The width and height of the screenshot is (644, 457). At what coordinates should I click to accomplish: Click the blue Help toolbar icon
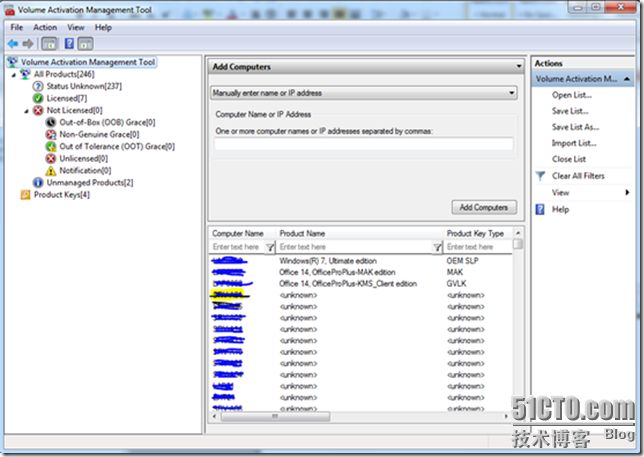click(69, 44)
